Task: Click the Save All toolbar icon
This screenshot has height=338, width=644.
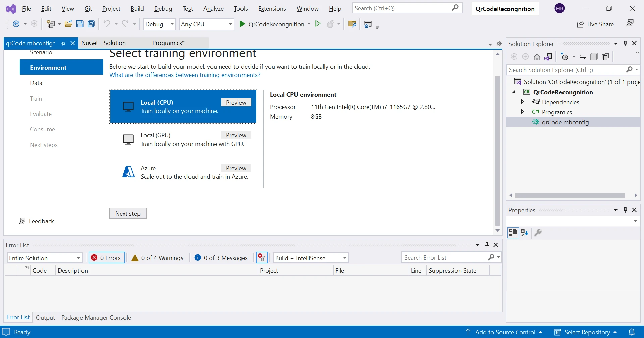Action: (x=91, y=24)
